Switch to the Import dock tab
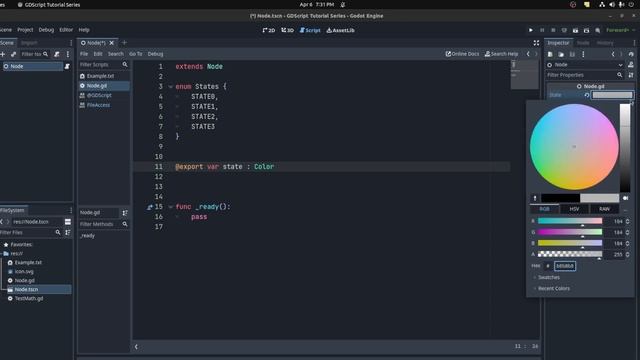640x360 pixels. coord(29,43)
